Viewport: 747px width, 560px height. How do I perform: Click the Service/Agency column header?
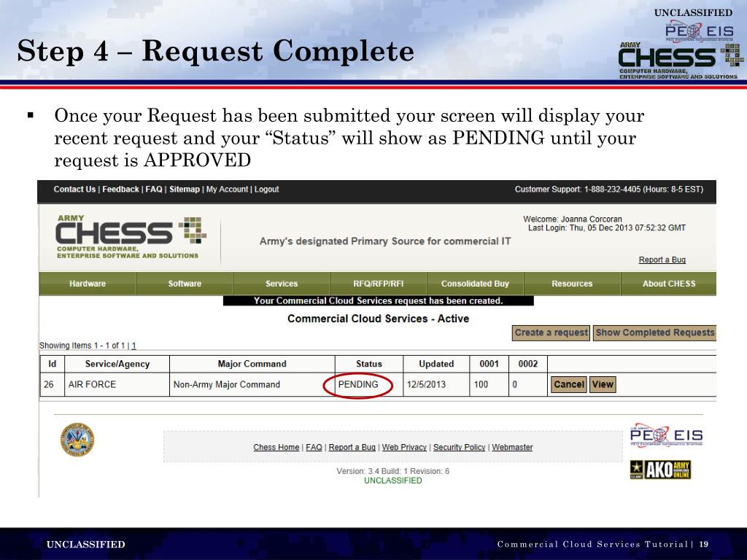coord(117,364)
